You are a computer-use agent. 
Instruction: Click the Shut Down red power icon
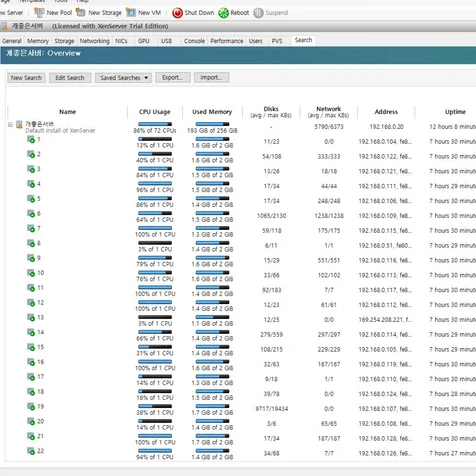click(177, 13)
